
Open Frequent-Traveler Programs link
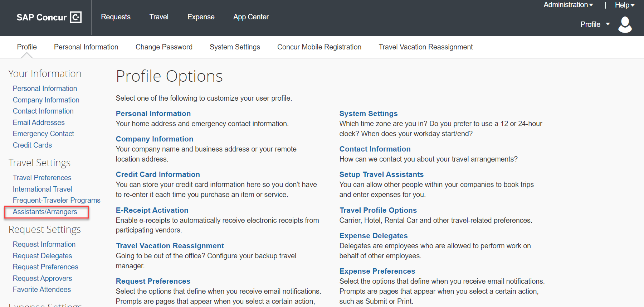pos(57,200)
